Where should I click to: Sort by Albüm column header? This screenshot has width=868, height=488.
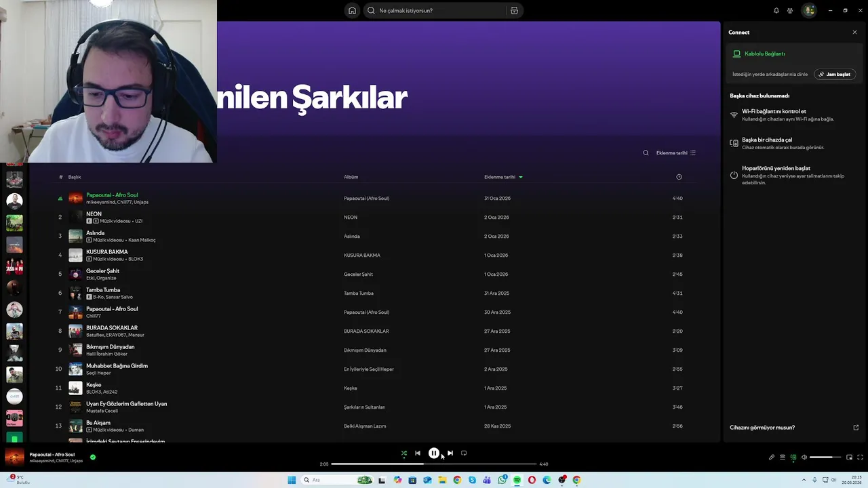coord(351,177)
